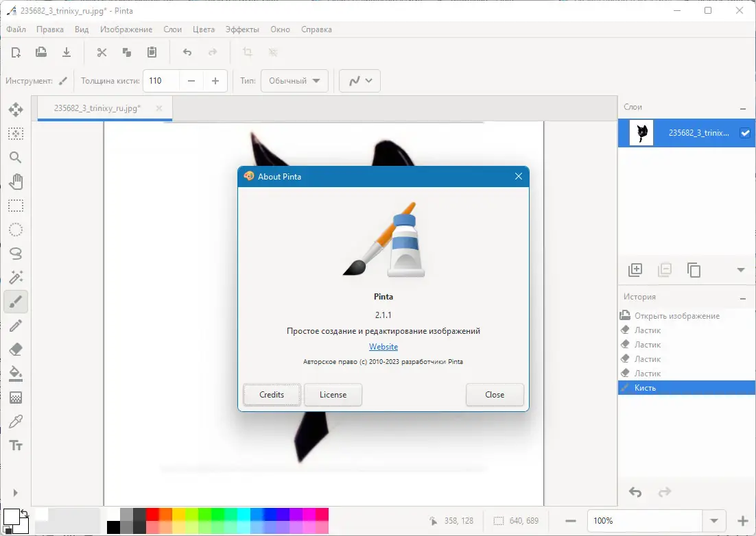The height and width of the screenshot is (536, 756).
Task: Open the Изображение menu
Action: (126, 29)
